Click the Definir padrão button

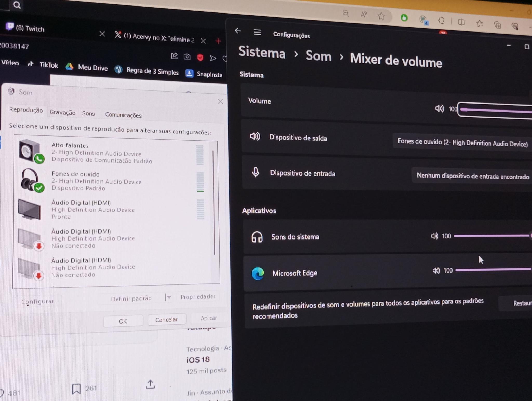tap(131, 299)
